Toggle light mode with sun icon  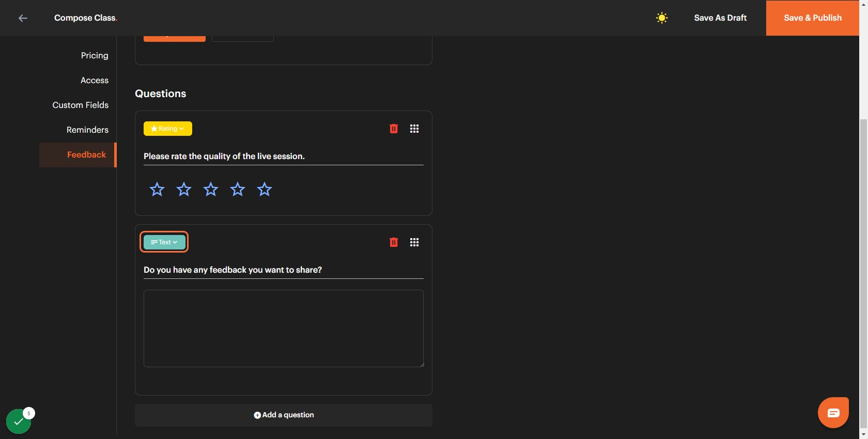(662, 18)
